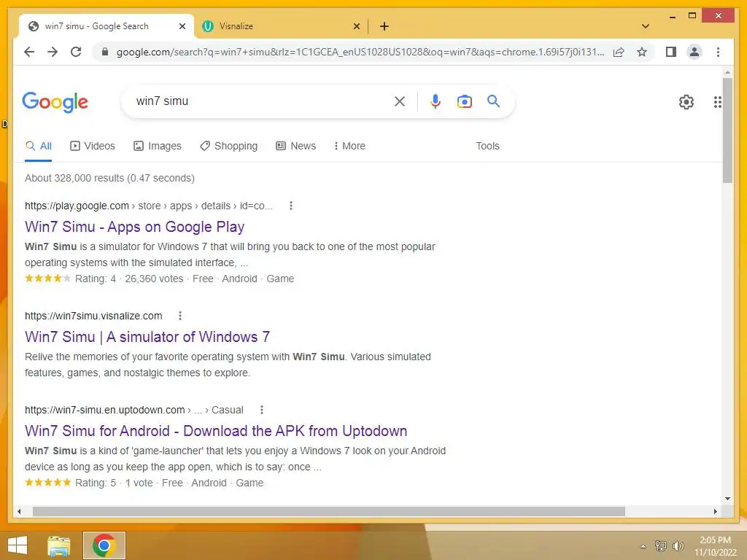Close the Visnalize tab

[356, 26]
